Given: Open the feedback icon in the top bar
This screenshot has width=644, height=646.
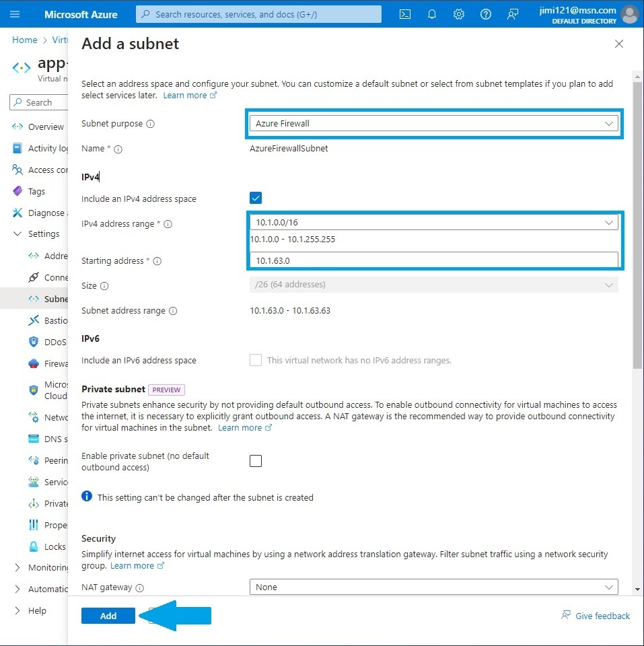Looking at the screenshot, I should pos(512,13).
